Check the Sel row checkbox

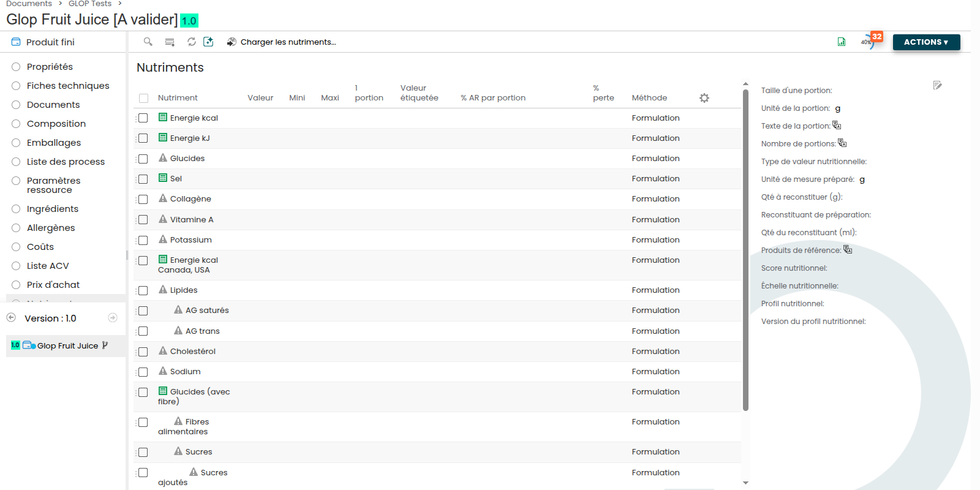pyautogui.click(x=143, y=179)
